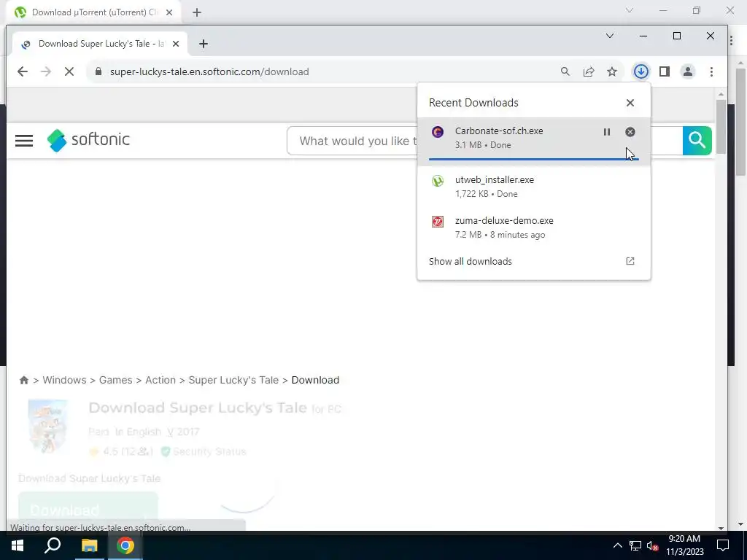
Task: Select utweb_installer.exe download entry
Action: pos(533,186)
